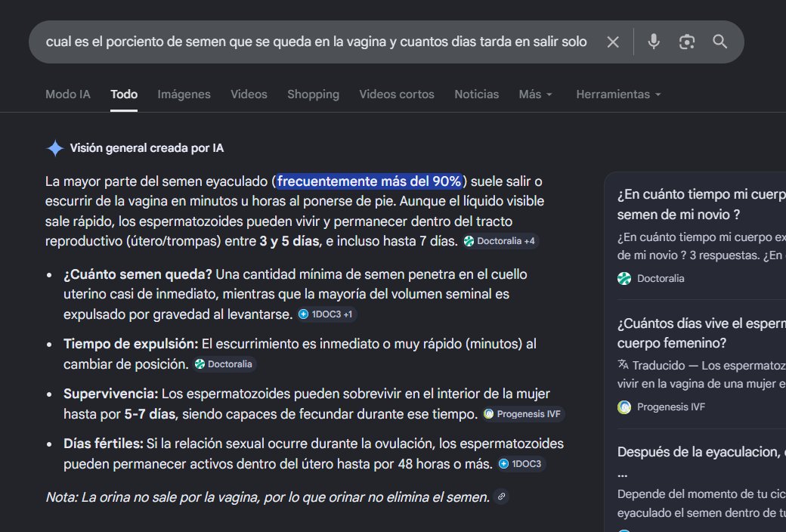Click the bold text '5-7 días'
The image size is (786, 532).
[x=150, y=414]
